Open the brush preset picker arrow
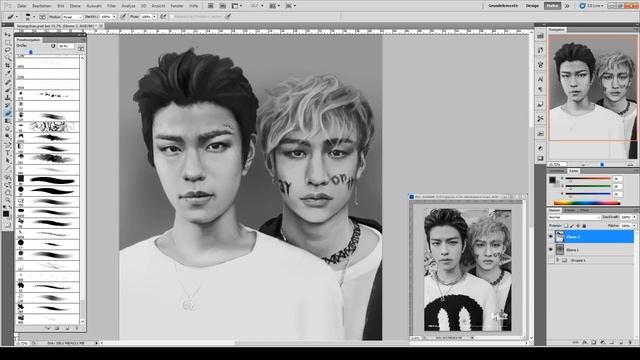 [34, 17]
